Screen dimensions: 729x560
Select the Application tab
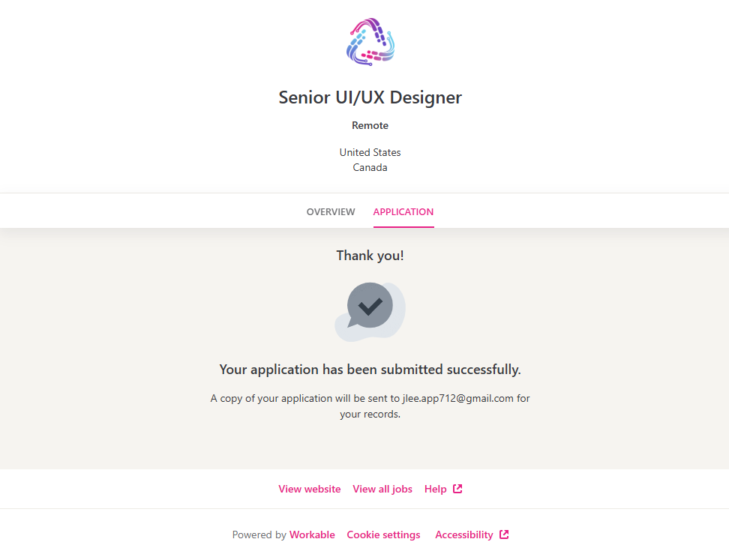coord(403,212)
